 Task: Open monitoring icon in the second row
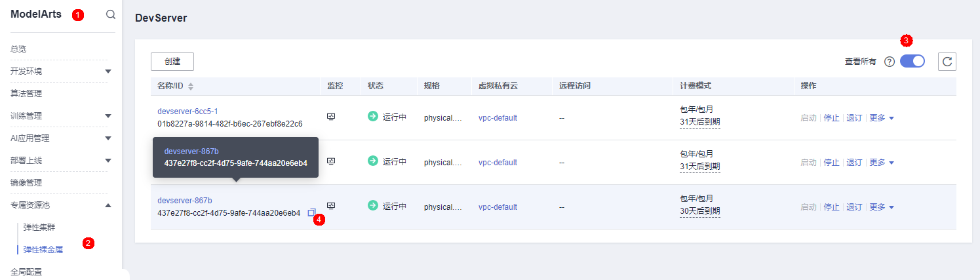click(x=331, y=161)
